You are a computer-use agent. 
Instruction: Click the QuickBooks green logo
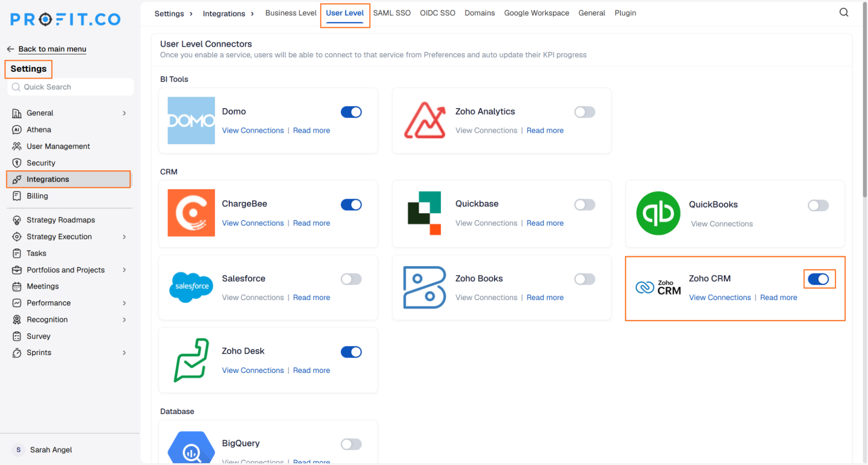pyautogui.click(x=658, y=213)
